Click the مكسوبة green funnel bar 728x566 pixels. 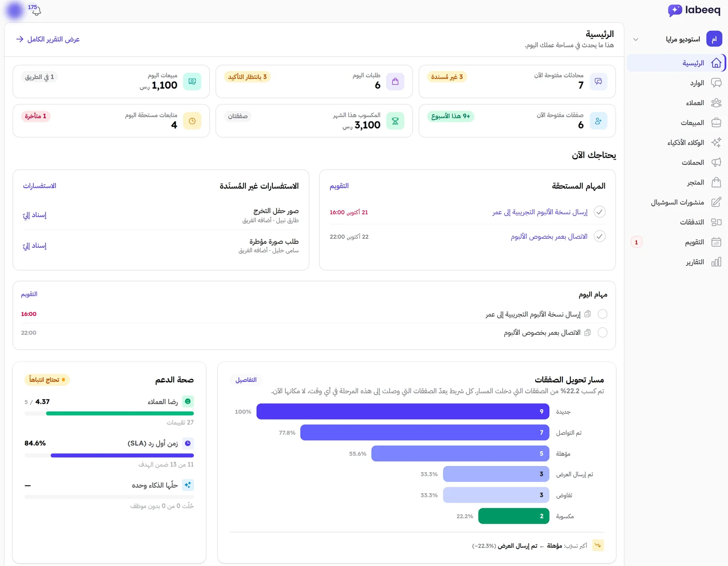coord(514,516)
